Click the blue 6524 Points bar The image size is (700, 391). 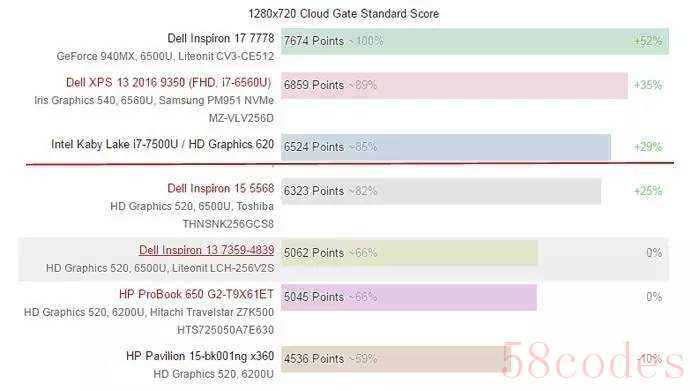446,147
